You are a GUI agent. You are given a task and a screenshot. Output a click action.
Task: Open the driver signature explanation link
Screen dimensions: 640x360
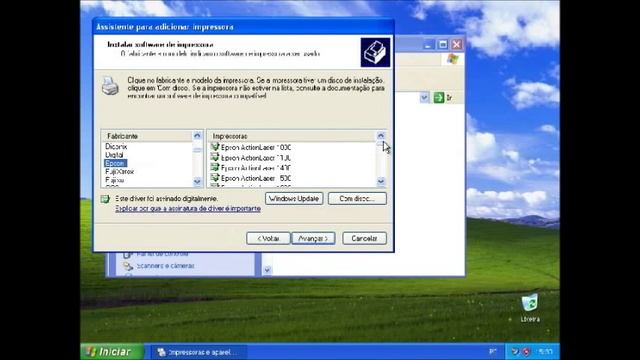click(188, 209)
